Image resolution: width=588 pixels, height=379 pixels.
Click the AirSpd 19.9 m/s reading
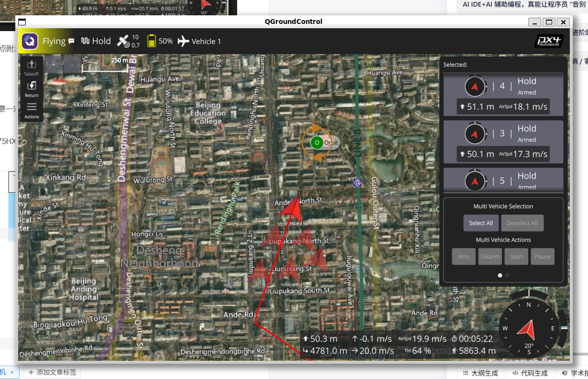tap(422, 339)
